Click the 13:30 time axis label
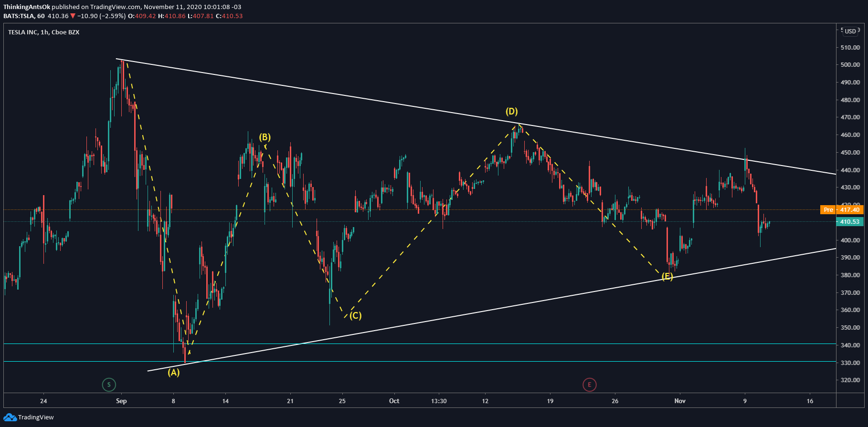The width and height of the screenshot is (868, 427). (439, 401)
